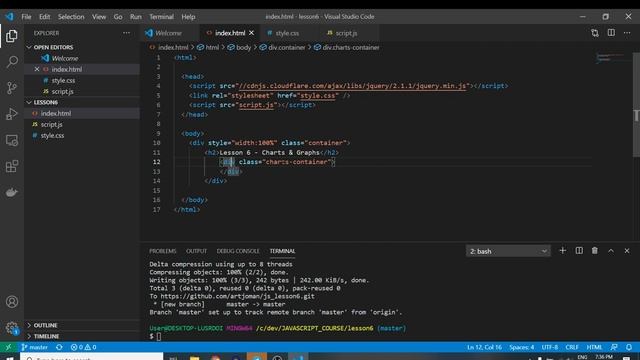Click the div.container breadcrumb item

(x=282, y=47)
